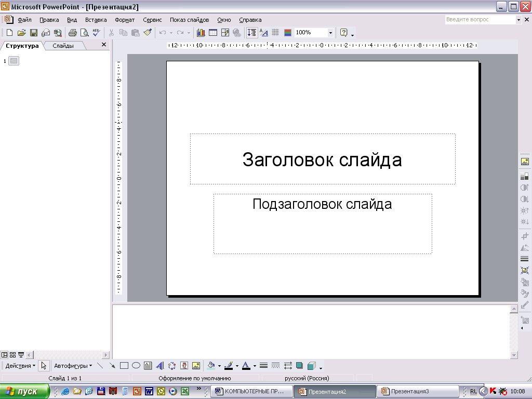Toggle the Show Grid button
The width and height of the screenshot is (532, 399).
coord(276,33)
